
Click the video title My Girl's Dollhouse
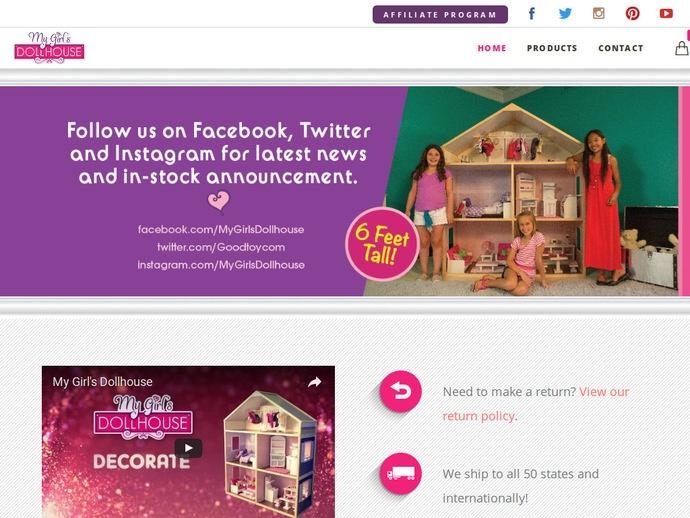coord(103,382)
